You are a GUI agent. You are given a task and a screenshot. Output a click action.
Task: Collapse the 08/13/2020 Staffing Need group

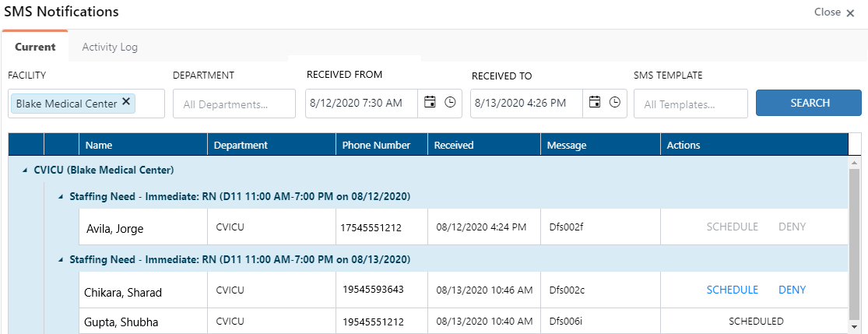(x=61, y=259)
